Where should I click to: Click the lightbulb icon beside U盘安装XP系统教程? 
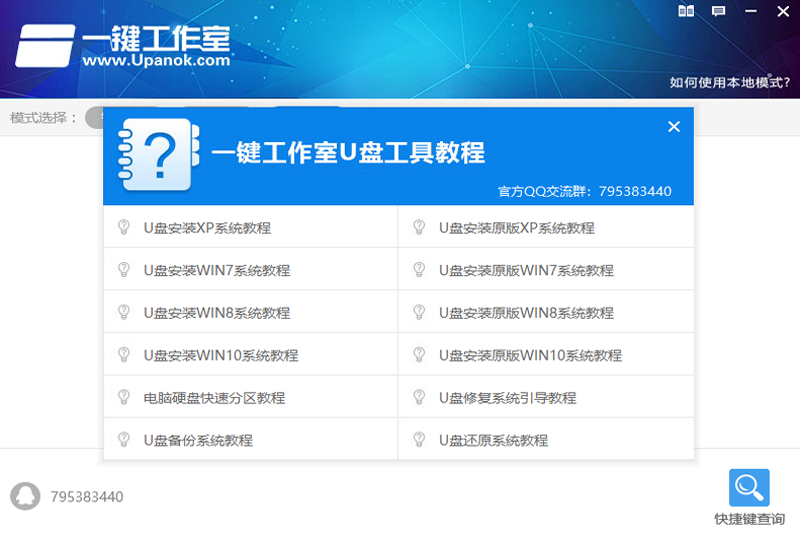(x=124, y=228)
